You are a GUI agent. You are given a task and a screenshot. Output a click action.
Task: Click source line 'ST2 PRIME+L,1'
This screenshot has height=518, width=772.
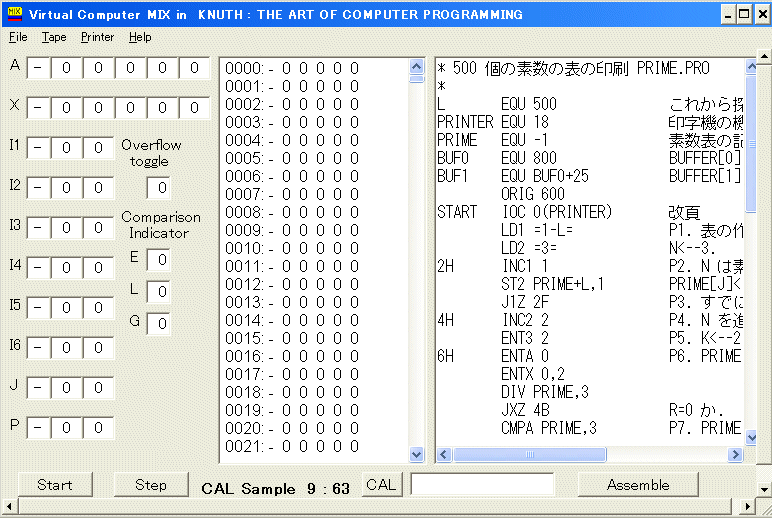[552, 284]
